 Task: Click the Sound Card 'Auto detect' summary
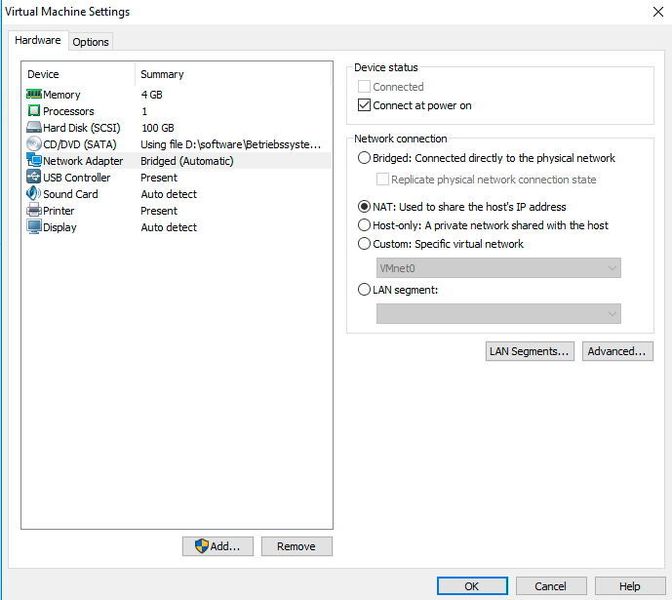coord(169,194)
